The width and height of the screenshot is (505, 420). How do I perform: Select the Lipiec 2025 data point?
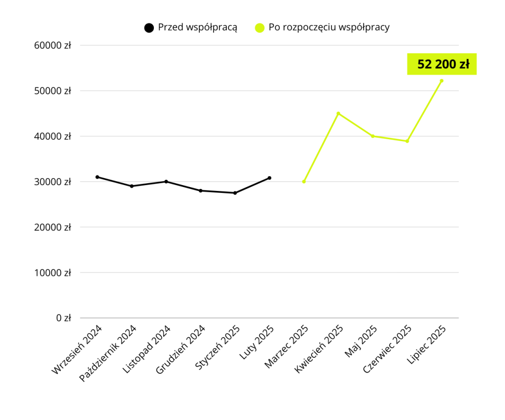click(441, 80)
